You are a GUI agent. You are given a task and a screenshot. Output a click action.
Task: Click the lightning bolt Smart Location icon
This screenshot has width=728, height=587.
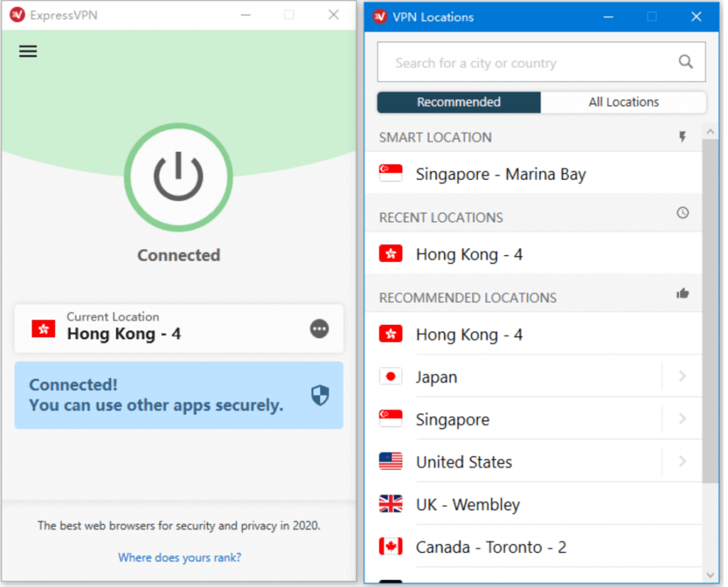tap(682, 137)
